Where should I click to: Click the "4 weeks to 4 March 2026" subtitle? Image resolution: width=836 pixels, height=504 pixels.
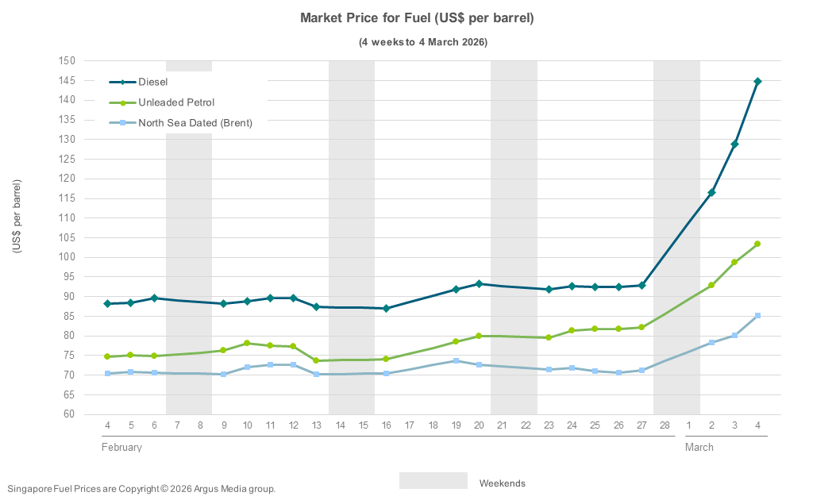coord(422,41)
